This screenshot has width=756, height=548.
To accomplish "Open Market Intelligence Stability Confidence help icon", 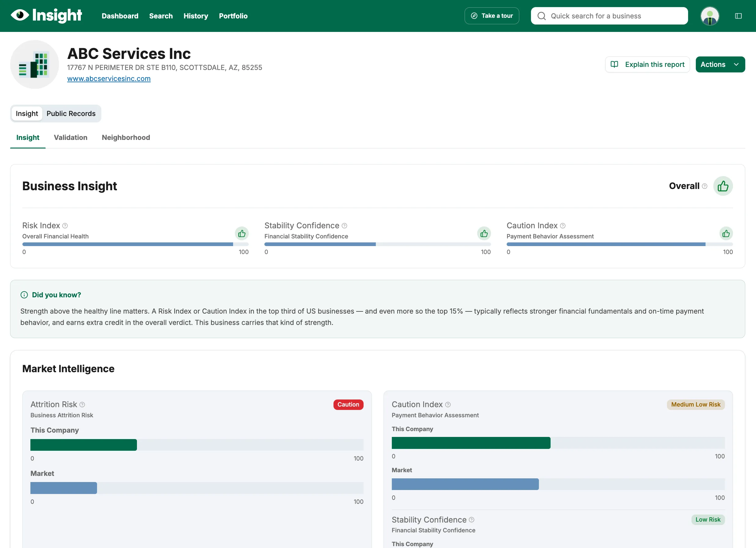I will tap(472, 520).
